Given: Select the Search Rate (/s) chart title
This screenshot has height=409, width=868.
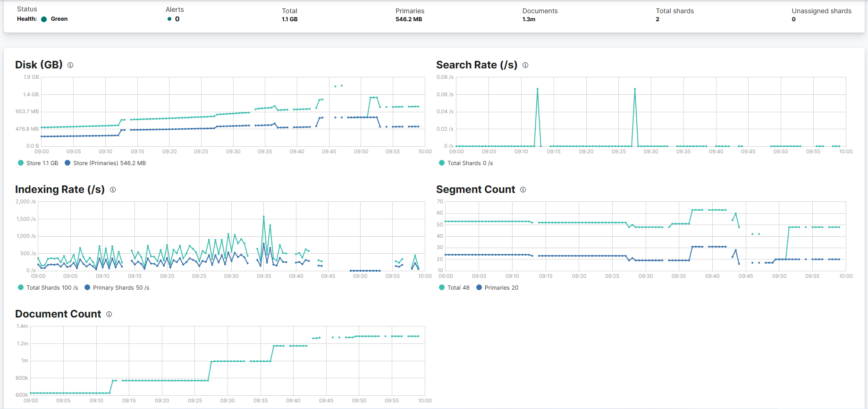Looking at the screenshot, I should 477,65.
